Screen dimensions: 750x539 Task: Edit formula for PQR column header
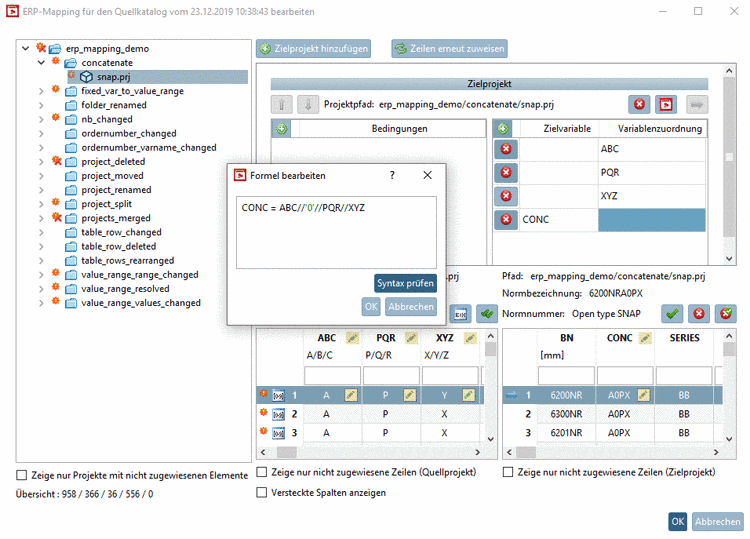(411, 338)
